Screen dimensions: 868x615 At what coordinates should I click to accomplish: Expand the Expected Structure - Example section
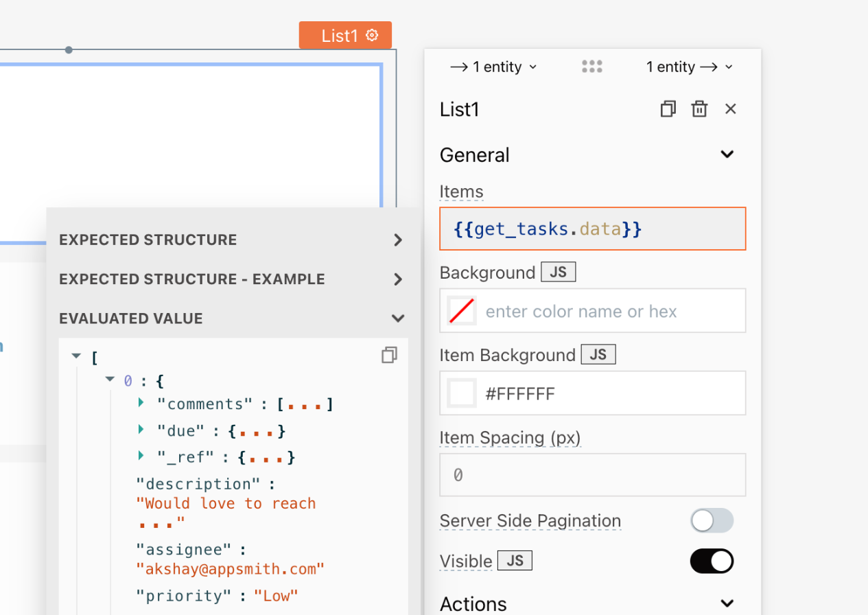(x=397, y=279)
